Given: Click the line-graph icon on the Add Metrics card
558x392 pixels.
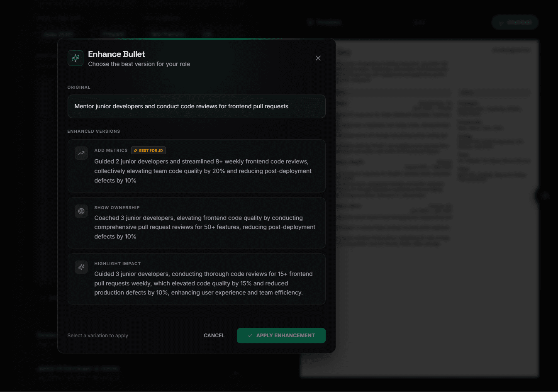Looking at the screenshot, I should 81,153.
